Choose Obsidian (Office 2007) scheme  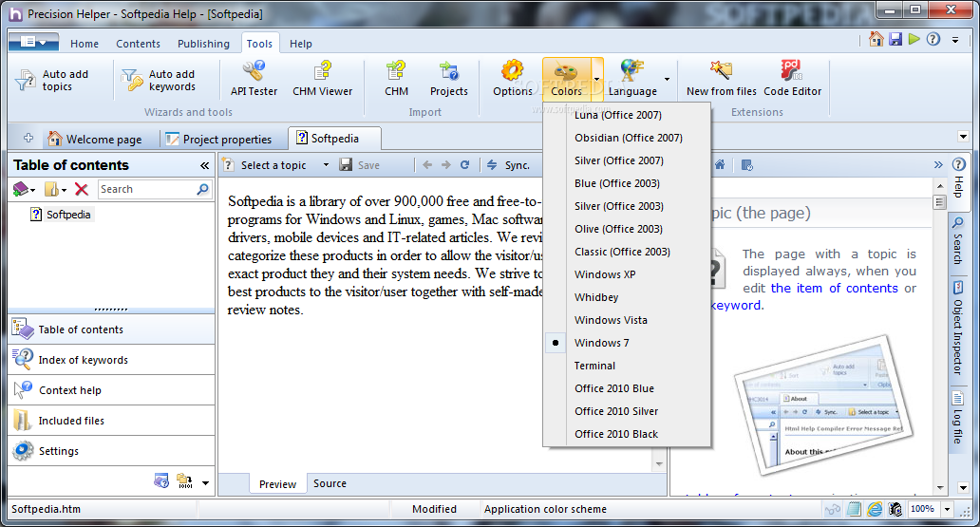pyautogui.click(x=629, y=138)
